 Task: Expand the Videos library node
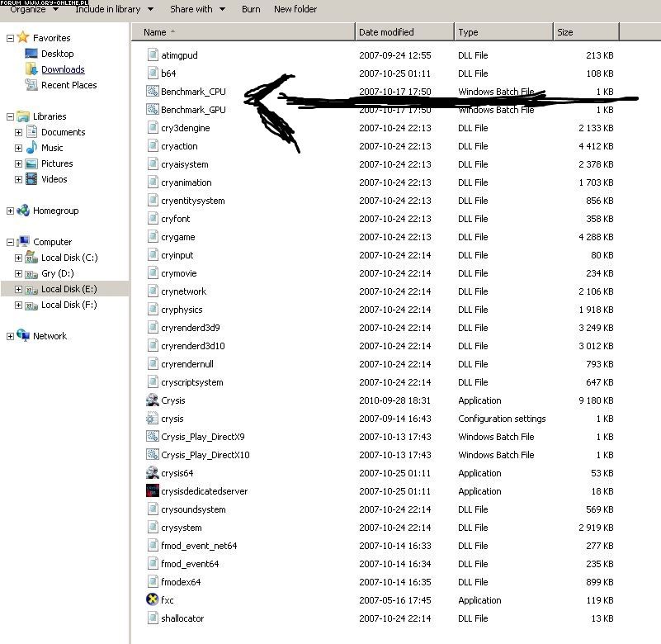(x=18, y=179)
